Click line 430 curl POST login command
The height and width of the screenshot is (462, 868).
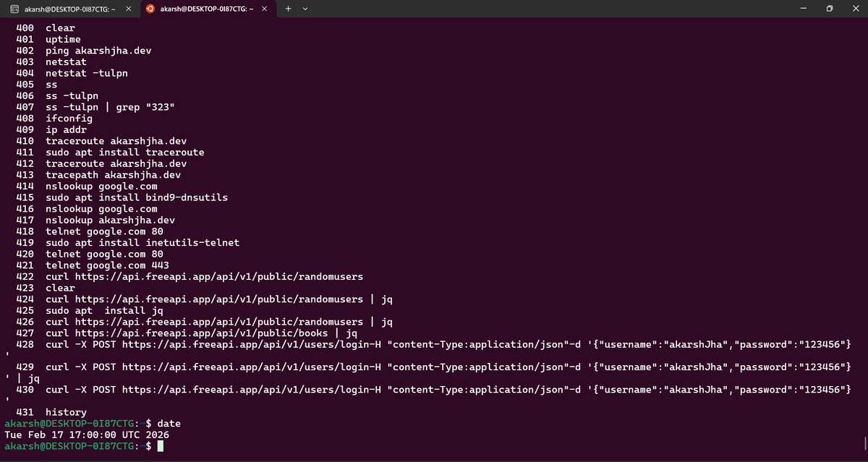(434, 389)
